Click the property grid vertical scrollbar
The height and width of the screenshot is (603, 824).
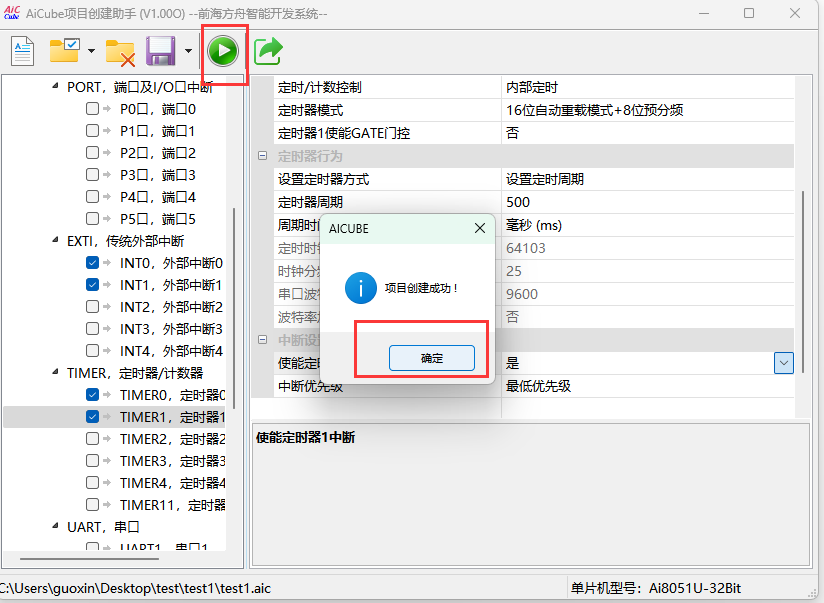tap(802, 282)
